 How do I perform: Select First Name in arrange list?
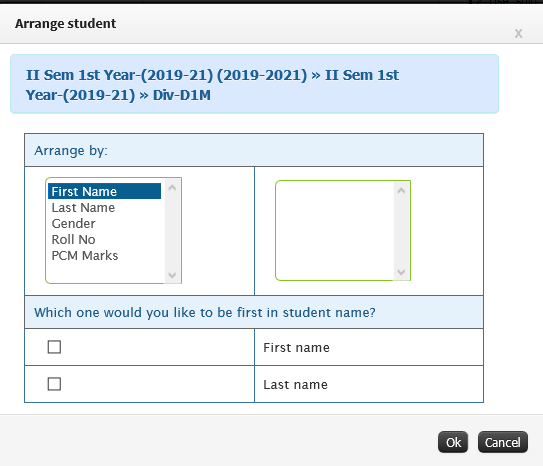tap(104, 191)
